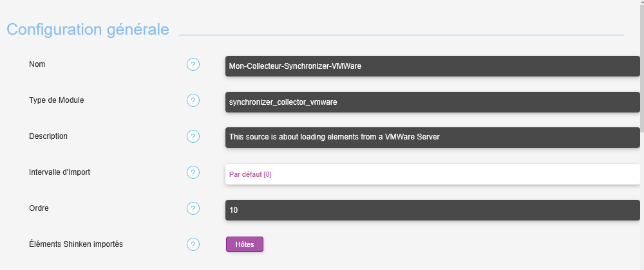The width and height of the screenshot is (644, 270).
Task: Click help icon for Éléments Shinken importés
Action: coord(193,244)
